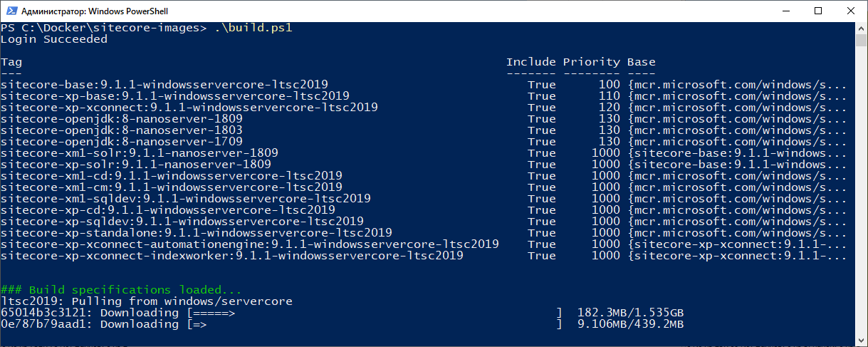
Task: Click the scrollbar up arrow
Action: (x=861, y=29)
